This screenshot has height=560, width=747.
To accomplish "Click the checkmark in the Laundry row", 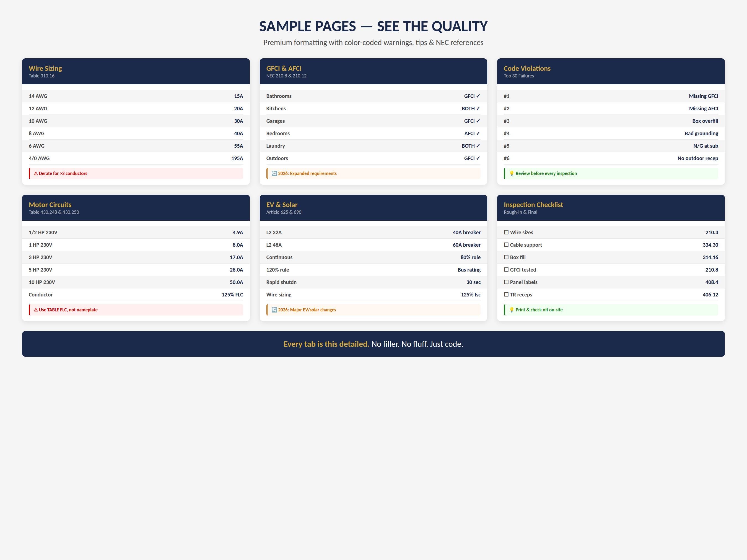I will click(x=478, y=146).
